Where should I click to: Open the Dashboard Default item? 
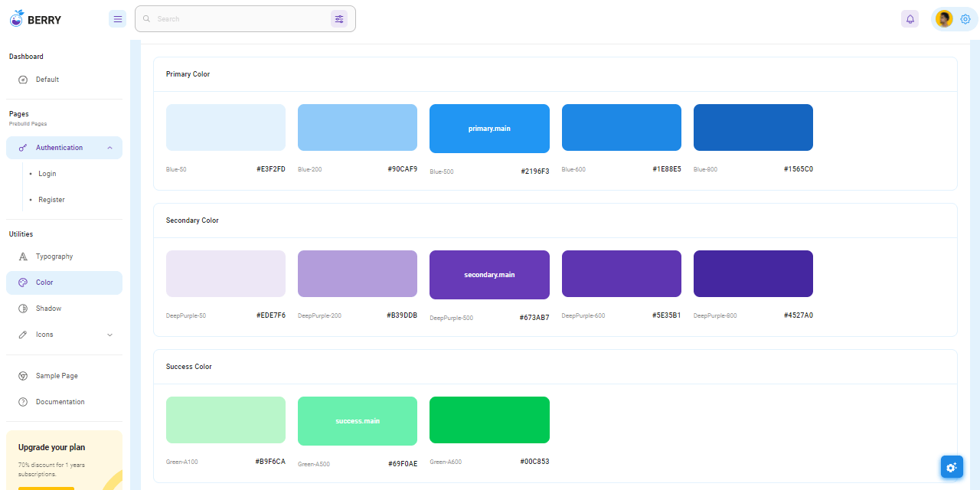point(47,79)
